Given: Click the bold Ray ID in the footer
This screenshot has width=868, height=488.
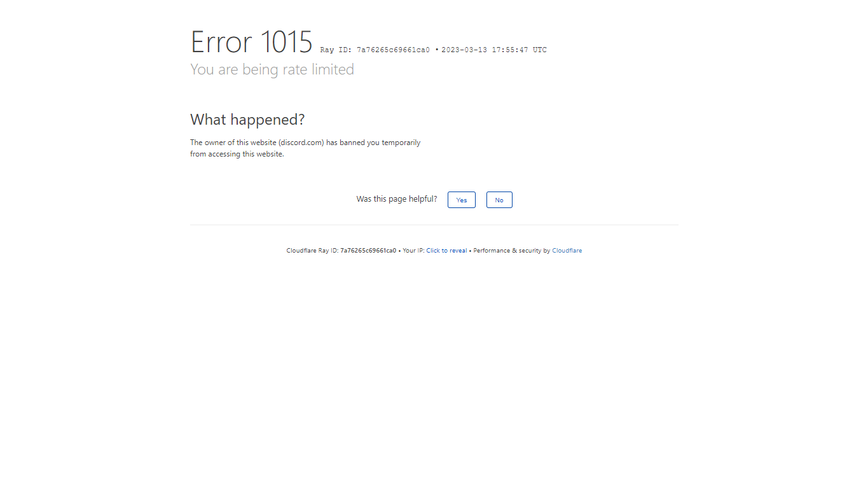Looking at the screenshot, I should click(368, 251).
